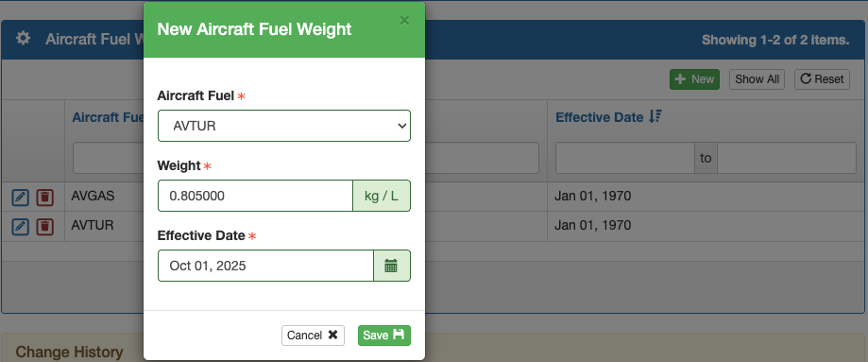Click the delete trash icon for AVTUR row
Screen dimensions: 868x362
click(x=44, y=226)
